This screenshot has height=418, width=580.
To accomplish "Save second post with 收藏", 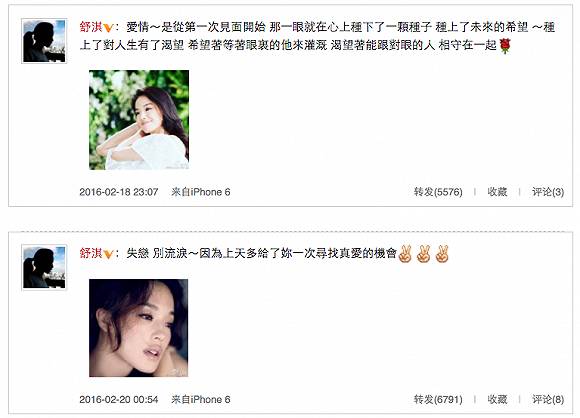I will pyautogui.click(x=497, y=400).
